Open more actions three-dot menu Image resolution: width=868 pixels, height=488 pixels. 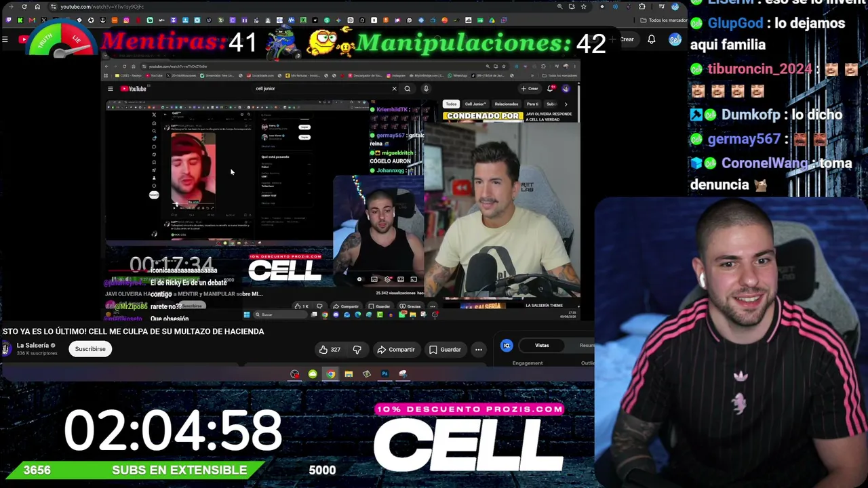(x=479, y=350)
